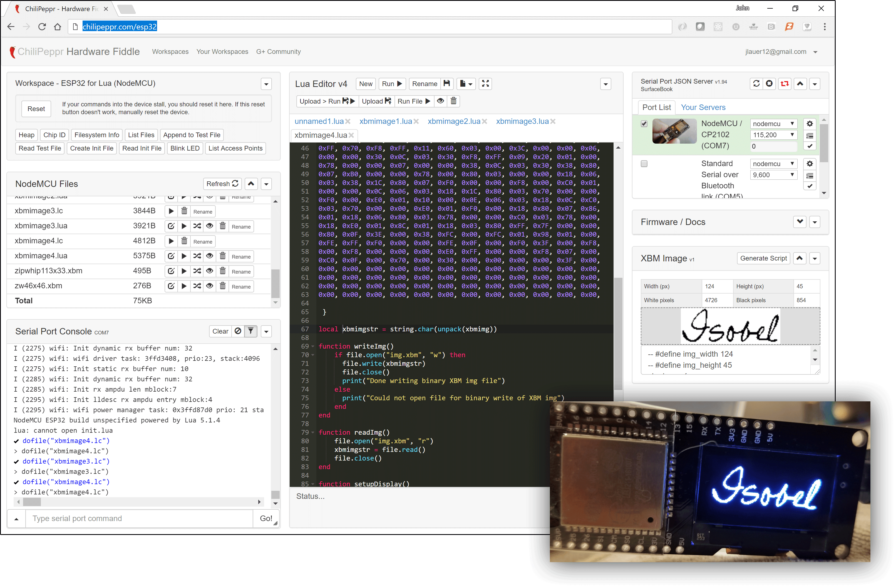Screen dimensions: 896x588
Task: Switch to the xbmimage2.lua tab
Action: (x=454, y=121)
